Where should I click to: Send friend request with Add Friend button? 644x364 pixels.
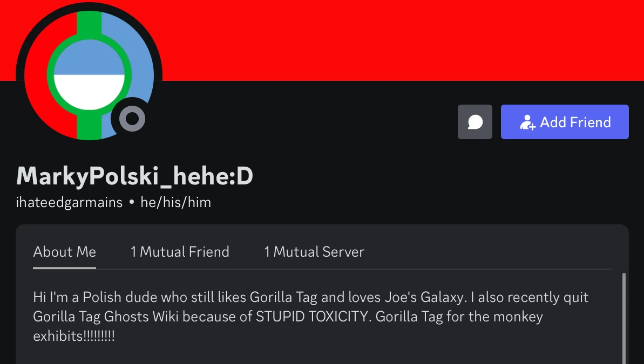565,122
